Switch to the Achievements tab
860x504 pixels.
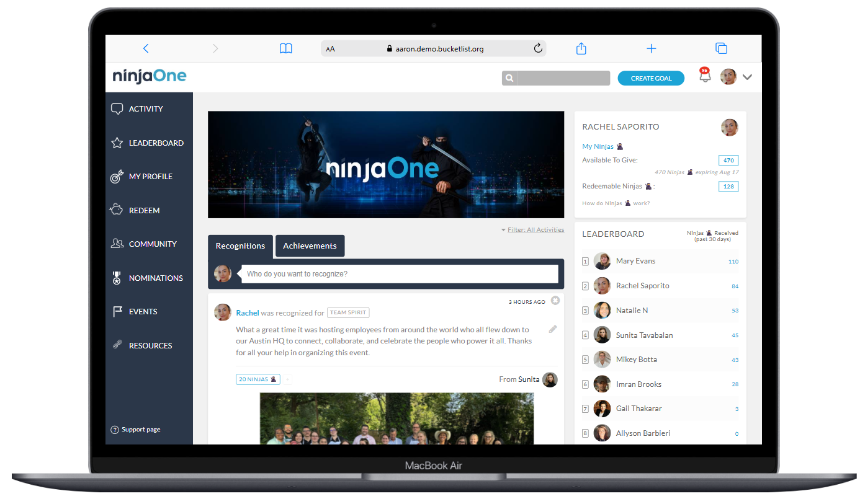[x=310, y=246]
